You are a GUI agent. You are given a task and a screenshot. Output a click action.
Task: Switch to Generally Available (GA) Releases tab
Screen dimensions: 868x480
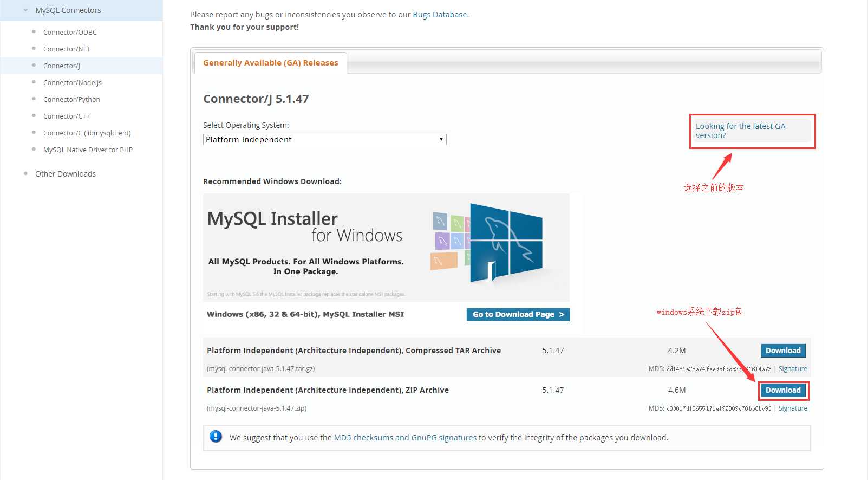click(270, 63)
